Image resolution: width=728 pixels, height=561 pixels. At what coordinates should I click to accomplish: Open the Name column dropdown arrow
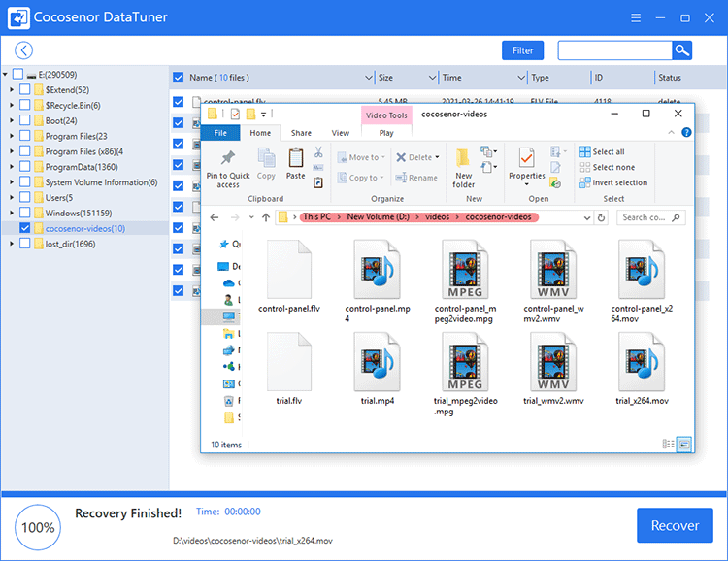tap(368, 78)
